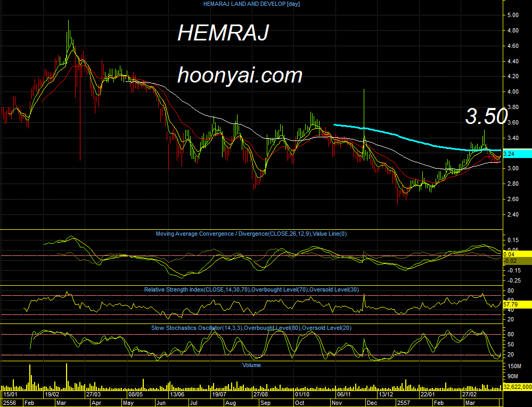Screen dimensions: 532x407
Task: Click the 57.79 RSI value tag
Action: [517, 305]
